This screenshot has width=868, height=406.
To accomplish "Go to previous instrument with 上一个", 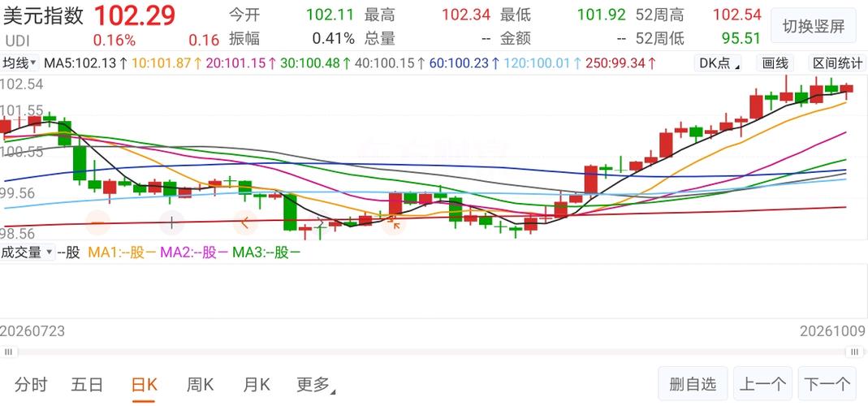I will [x=762, y=384].
